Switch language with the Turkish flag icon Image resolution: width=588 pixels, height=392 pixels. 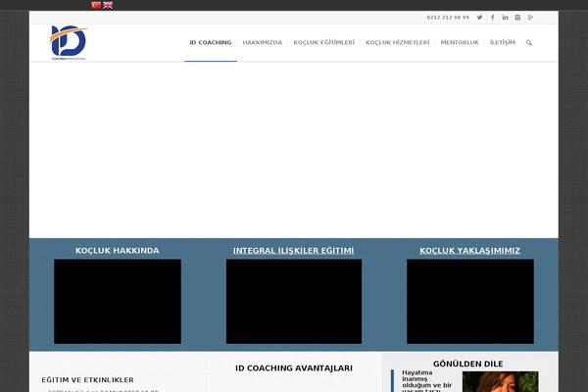95,5
